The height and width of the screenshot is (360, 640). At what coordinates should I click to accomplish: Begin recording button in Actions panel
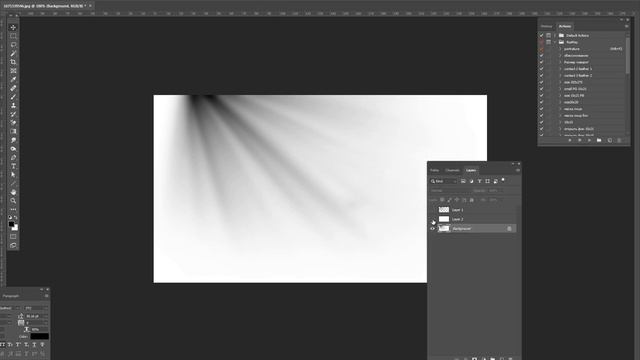579,140
